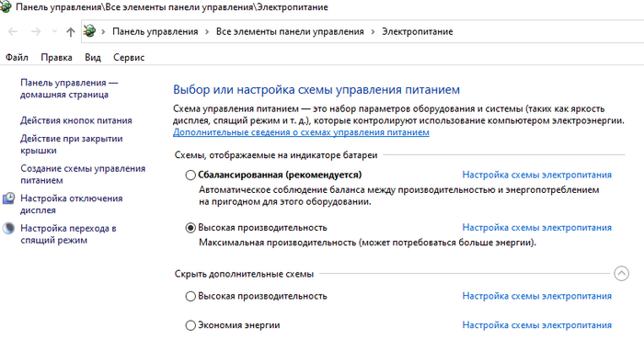644x351 pixels.
Task: Click Действия кнопок питания in sidebar
Action: pos(76,120)
